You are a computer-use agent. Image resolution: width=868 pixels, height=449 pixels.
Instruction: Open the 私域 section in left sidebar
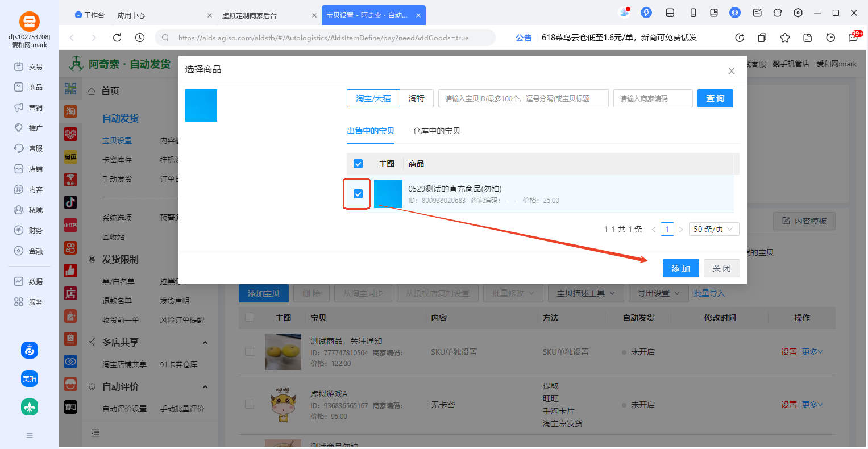(x=29, y=210)
